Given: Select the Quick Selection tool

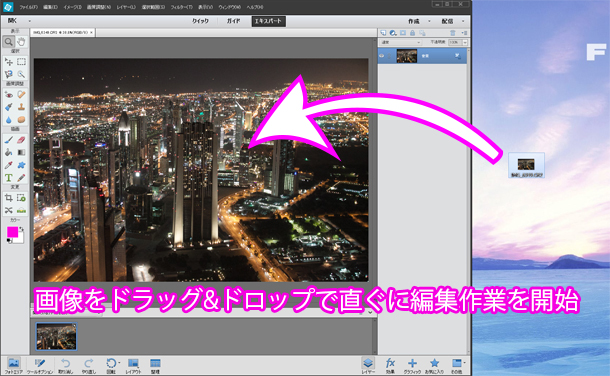Looking at the screenshot, I should point(21,74).
